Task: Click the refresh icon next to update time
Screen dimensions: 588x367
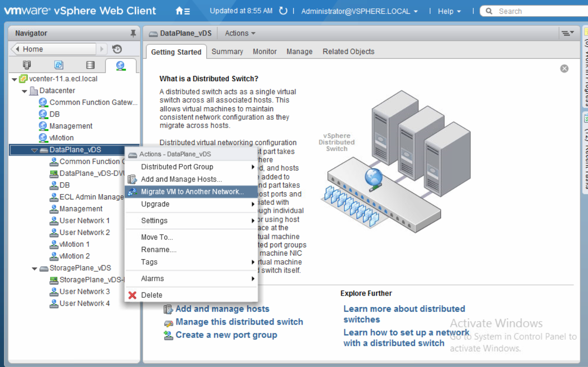Action: pos(283,11)
